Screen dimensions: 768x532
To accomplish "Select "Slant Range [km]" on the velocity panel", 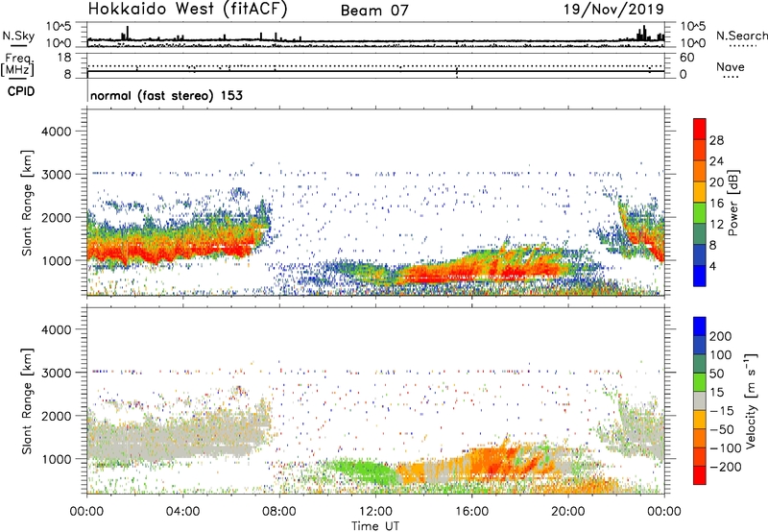I will 27,401.
